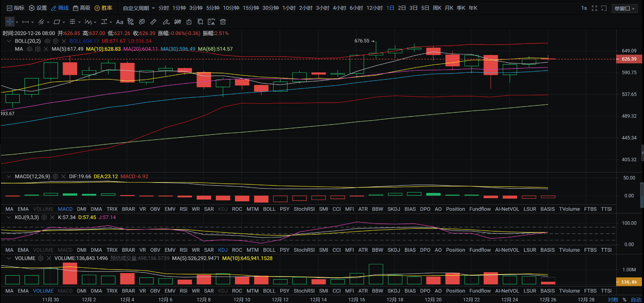
Task: Collapse the VOLUME indicator panel chevron
Action: point(9,258)
